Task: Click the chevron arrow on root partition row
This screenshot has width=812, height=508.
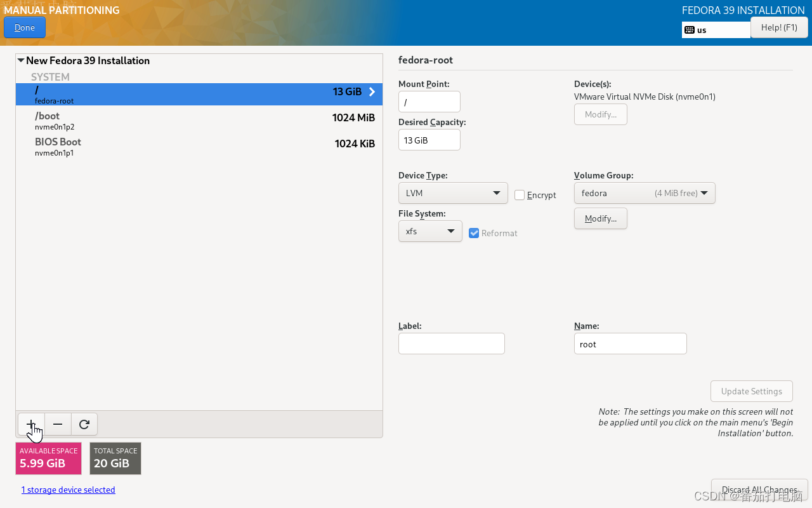Action: tap(372, 92)
